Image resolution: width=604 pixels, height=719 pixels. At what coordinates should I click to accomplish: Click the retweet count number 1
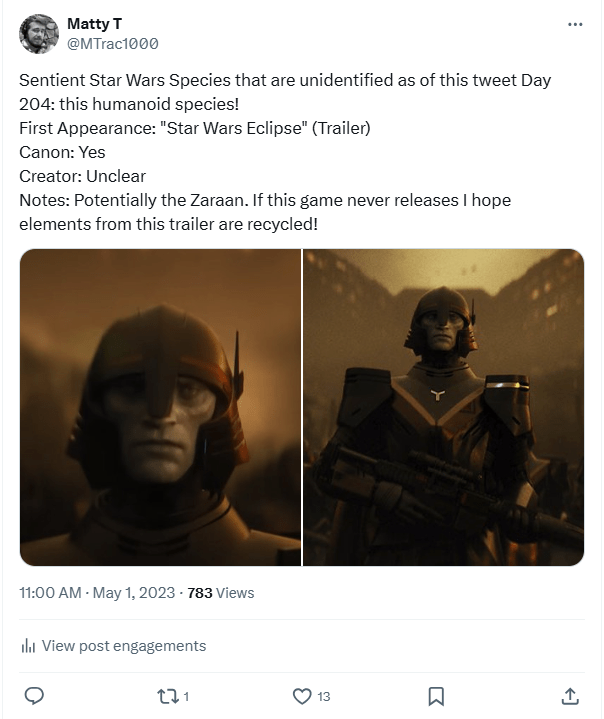(186, 696)
